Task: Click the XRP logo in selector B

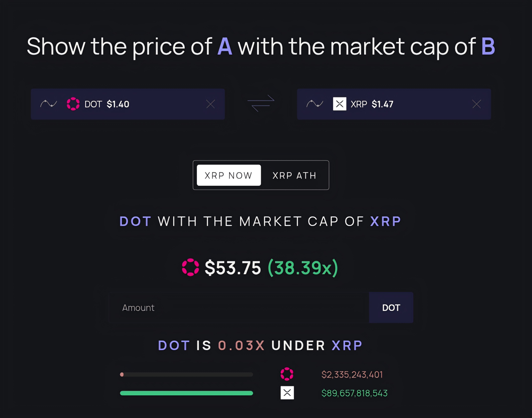Action: 339,104
